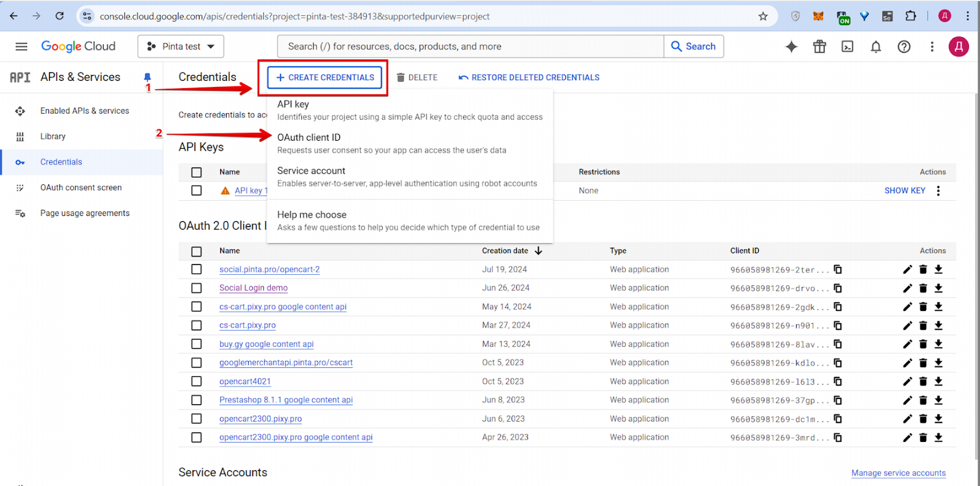Click the resource search input field
Image resolution: width=980 pixels, height=486 pixels.
(x=470, y=47)
